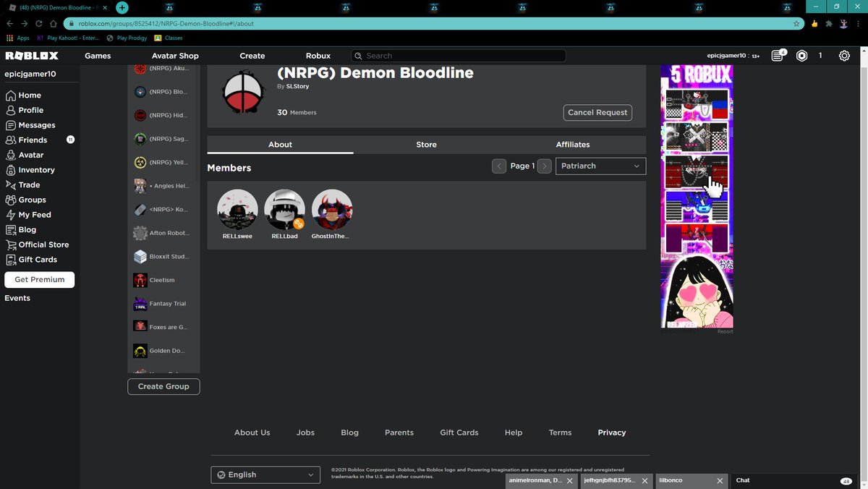Reload the page
This screenshot has height=489, width=868.
coord(39,23)
